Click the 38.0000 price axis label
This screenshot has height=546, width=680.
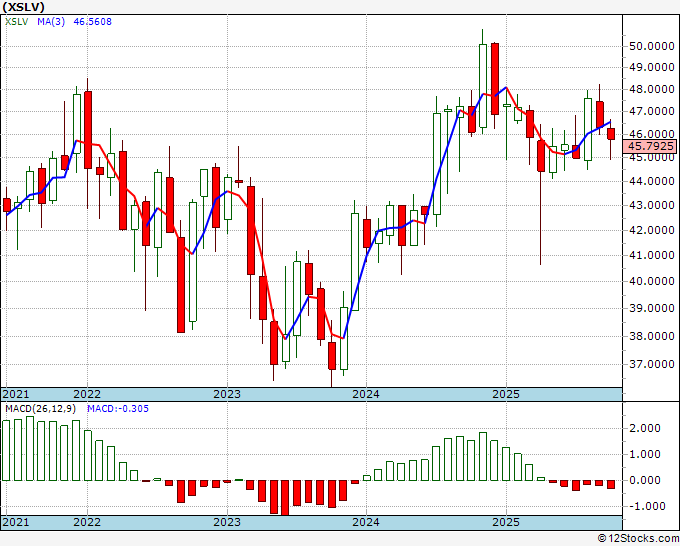click(x=651, y=336)
